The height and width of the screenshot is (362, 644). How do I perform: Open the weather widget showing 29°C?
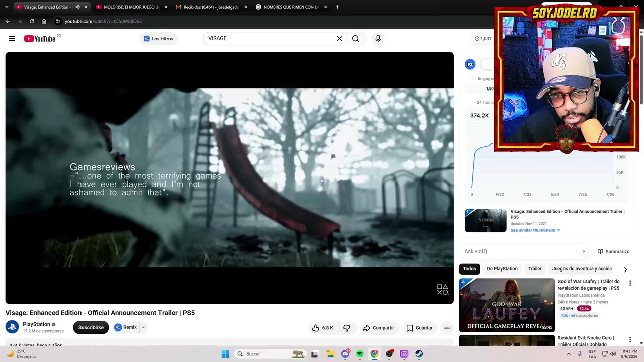click(x=22, y=354)
